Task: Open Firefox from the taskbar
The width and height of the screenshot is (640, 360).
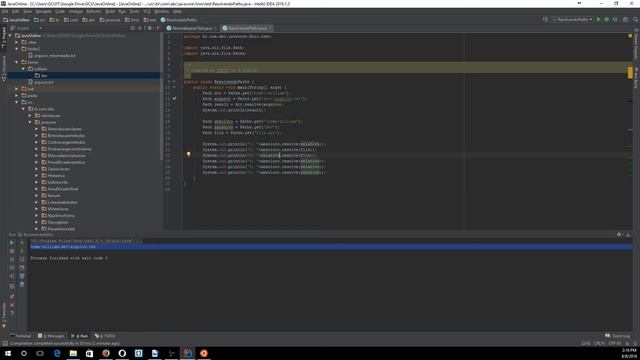Action: (106, 353)
